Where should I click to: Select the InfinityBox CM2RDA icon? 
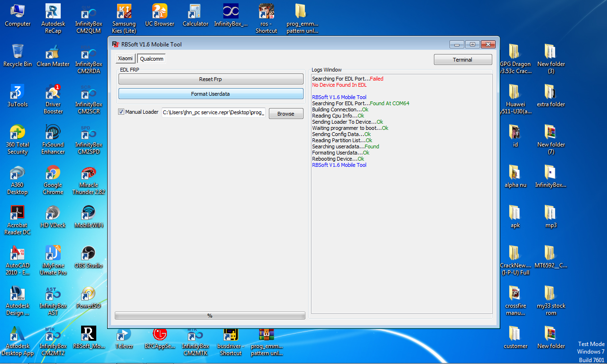click(89, 59)
